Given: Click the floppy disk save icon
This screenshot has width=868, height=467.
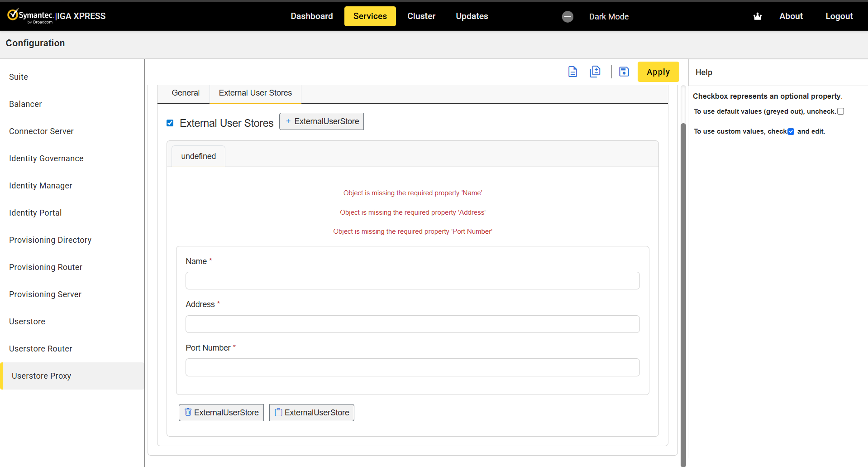Looking at the screenshot, I should pyautogui.click(x=624, y=72).
